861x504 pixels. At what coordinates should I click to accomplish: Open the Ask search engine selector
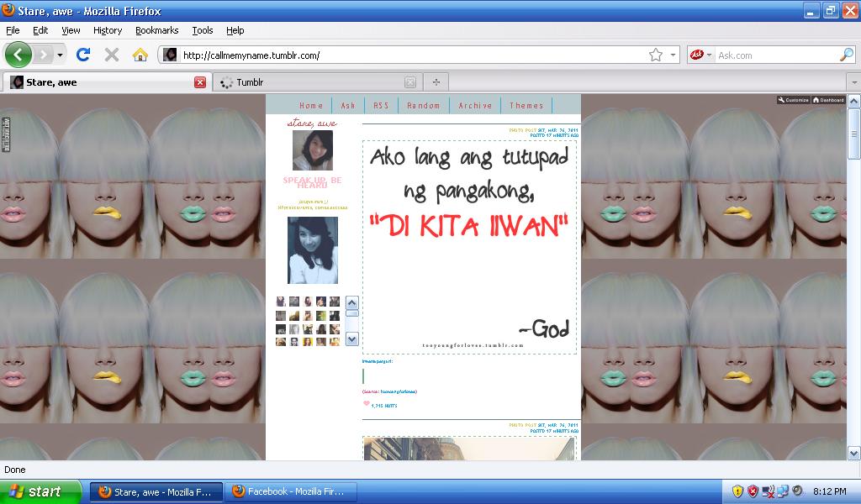click(700, 55)
